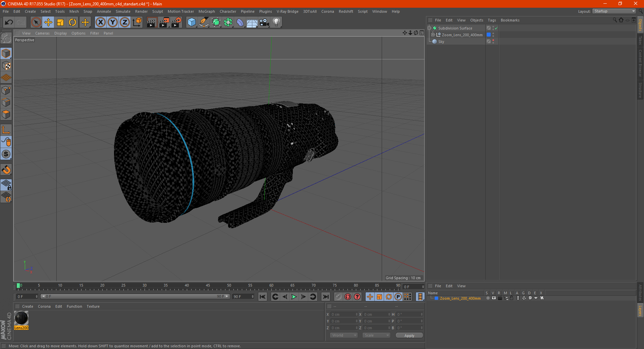The image size is (644, 349).
Task: Play the animation forward
Action: coord(294,297)
